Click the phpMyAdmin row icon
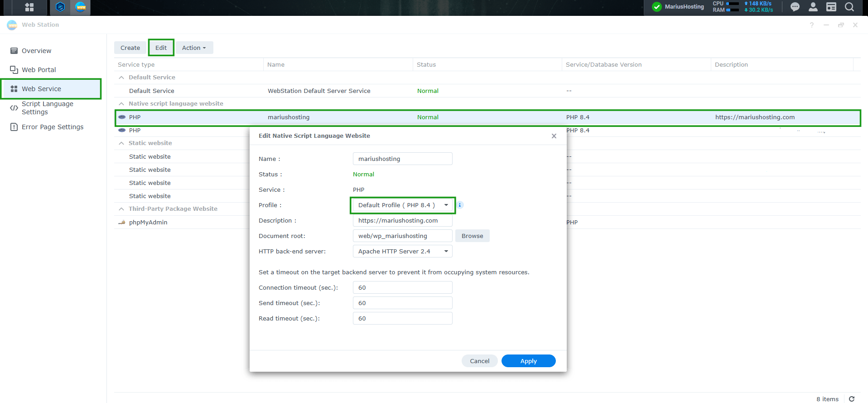 pos(121,222)
